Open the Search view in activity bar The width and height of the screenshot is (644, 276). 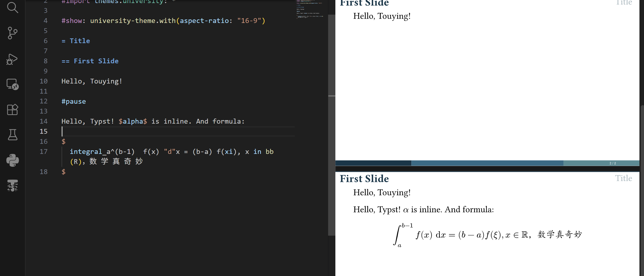12,8
